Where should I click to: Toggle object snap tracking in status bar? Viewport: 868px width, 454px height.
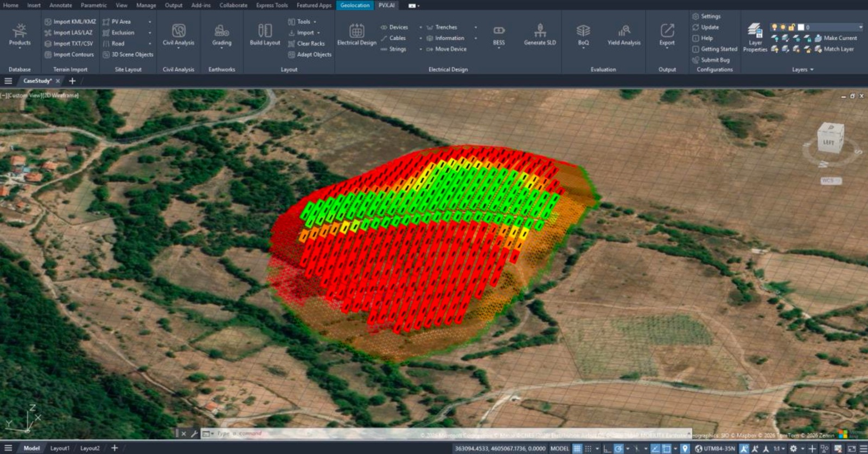pyautogui.click(x=655, y=449)
